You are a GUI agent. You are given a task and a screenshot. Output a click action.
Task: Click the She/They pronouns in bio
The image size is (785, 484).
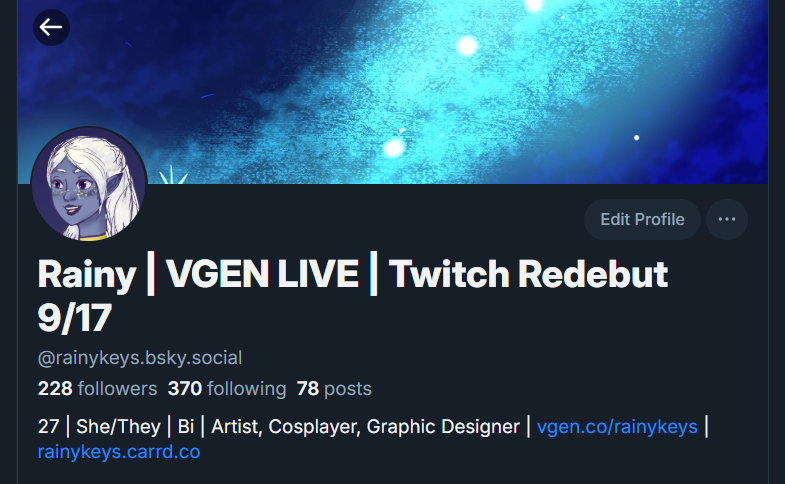coord(118,426)
